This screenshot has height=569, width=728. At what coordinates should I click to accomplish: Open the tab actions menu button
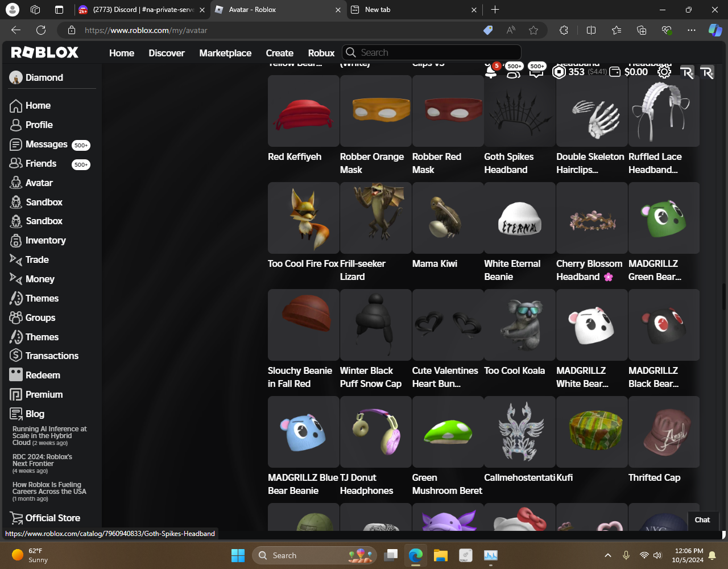point(59,10)
